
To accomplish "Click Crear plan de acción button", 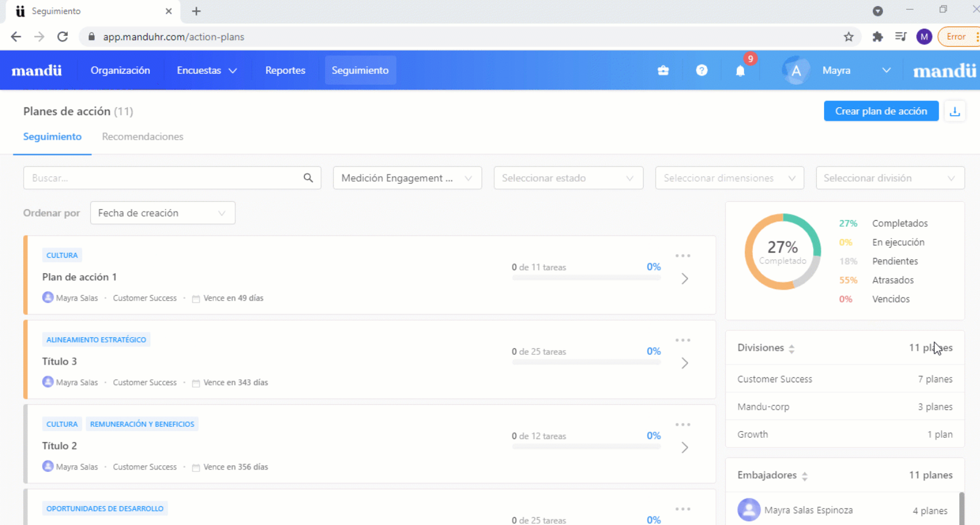I will (881, 111).
